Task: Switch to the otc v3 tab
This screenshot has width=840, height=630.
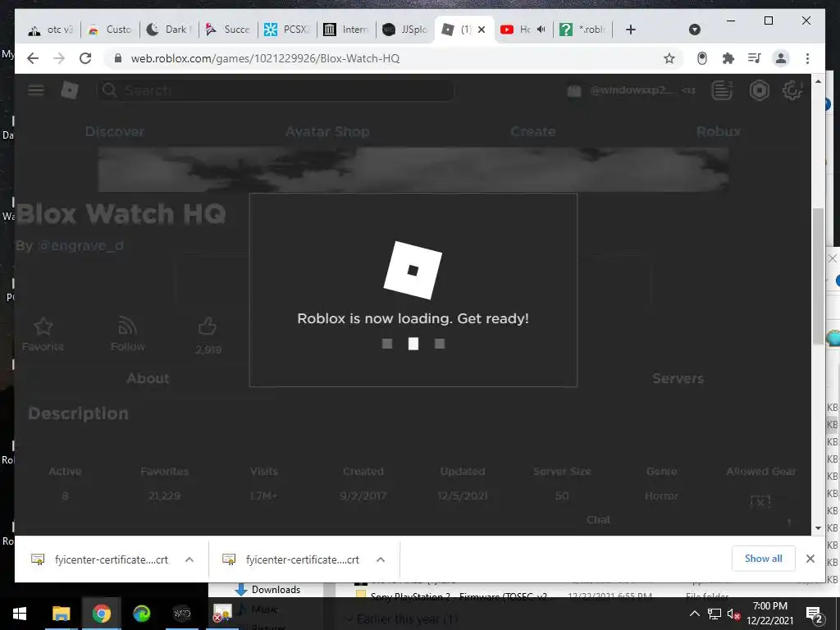Action: [x=50, y=30]
